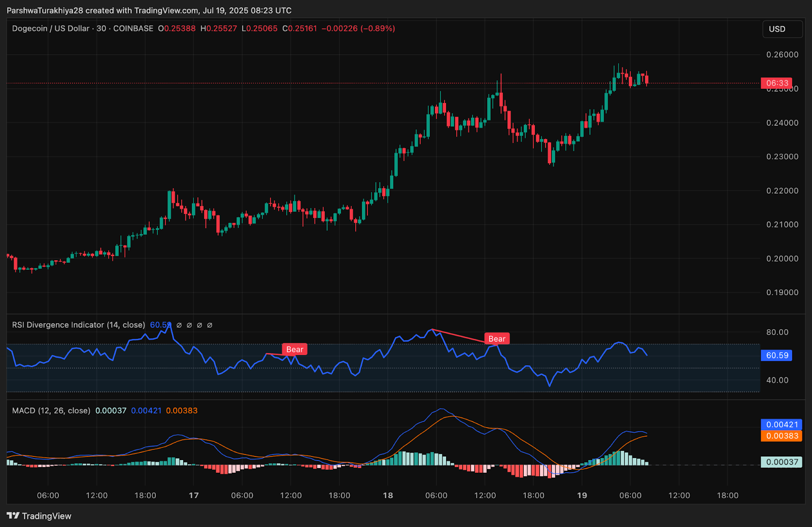
Task: Click the bold 17 date on time axis
Action: [193, 496]
